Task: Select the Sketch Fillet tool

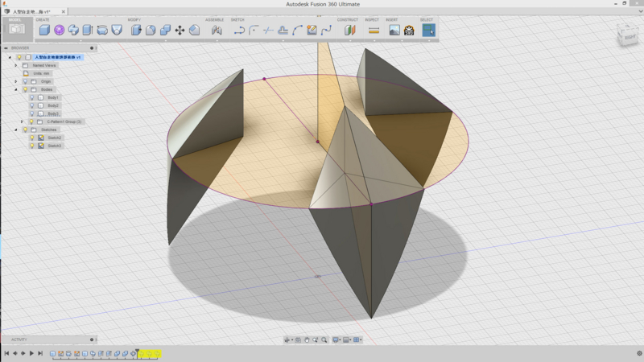Action: (254, 30)
